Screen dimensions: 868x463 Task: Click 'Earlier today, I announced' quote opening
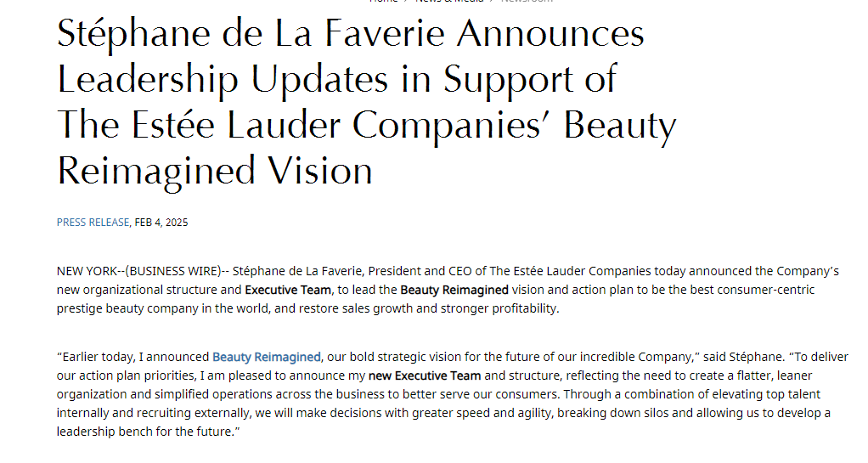point(136,357)
